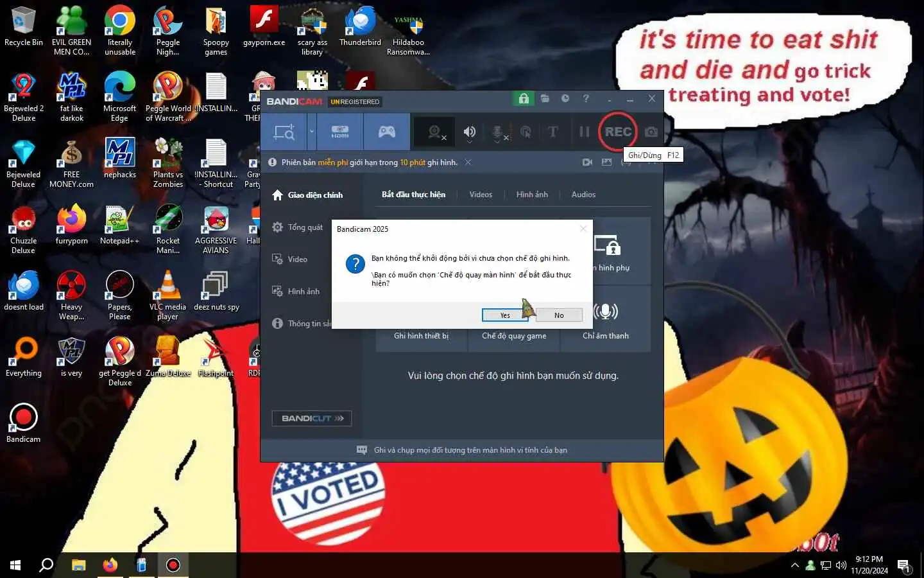
Task: Dismiss the free version limit notice
Action: (468, 162)
